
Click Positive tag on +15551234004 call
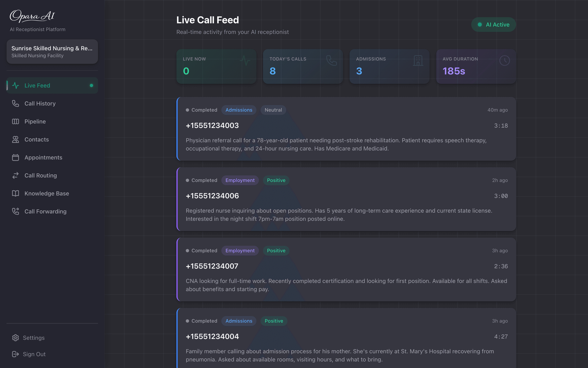[274, 321]
